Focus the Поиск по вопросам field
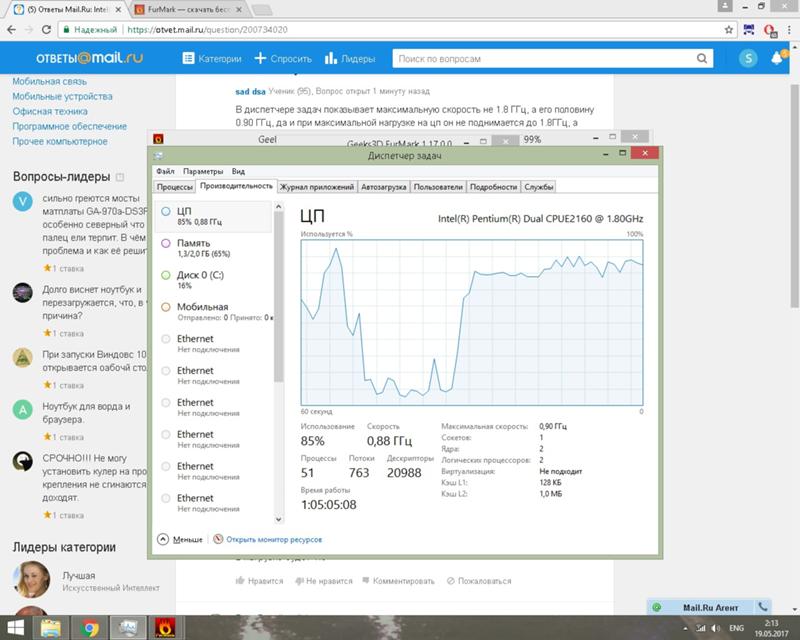The height and width of the screenshot is (640, 800). [x=543, y=59]
